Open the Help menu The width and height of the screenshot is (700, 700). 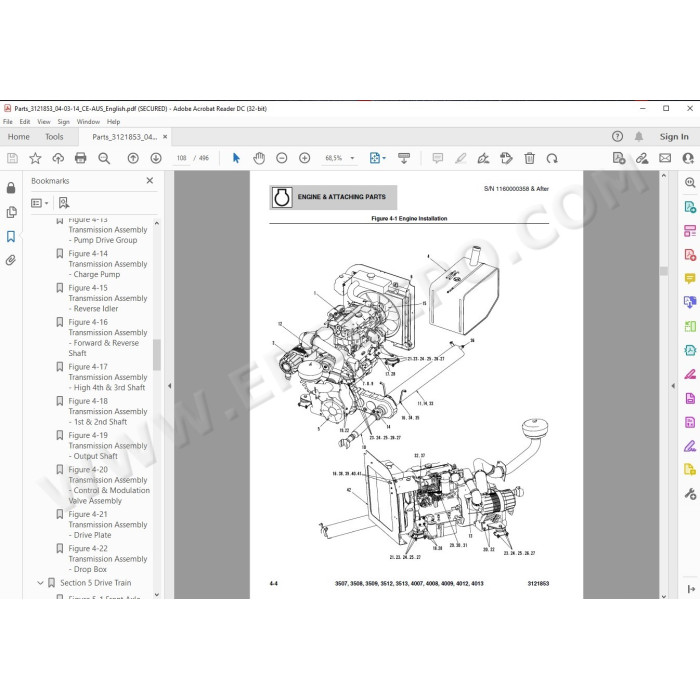(113, 121)
